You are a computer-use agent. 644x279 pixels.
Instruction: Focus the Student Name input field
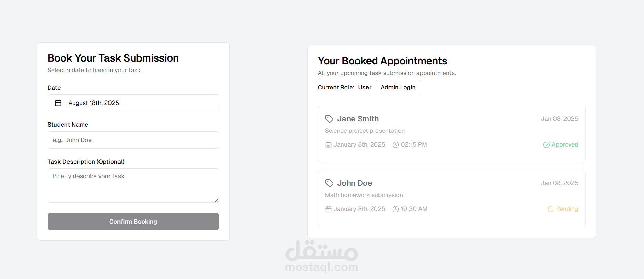[x=133, y=140]
